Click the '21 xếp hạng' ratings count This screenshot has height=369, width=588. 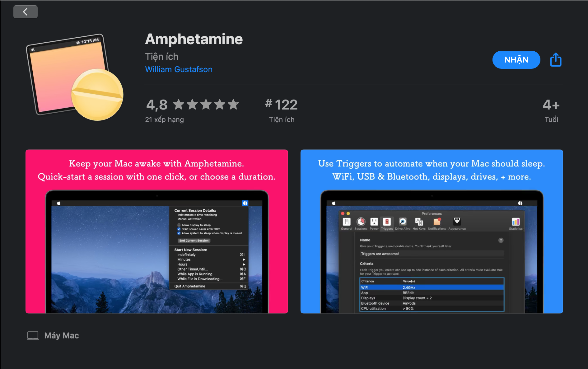tap(165, 119)
